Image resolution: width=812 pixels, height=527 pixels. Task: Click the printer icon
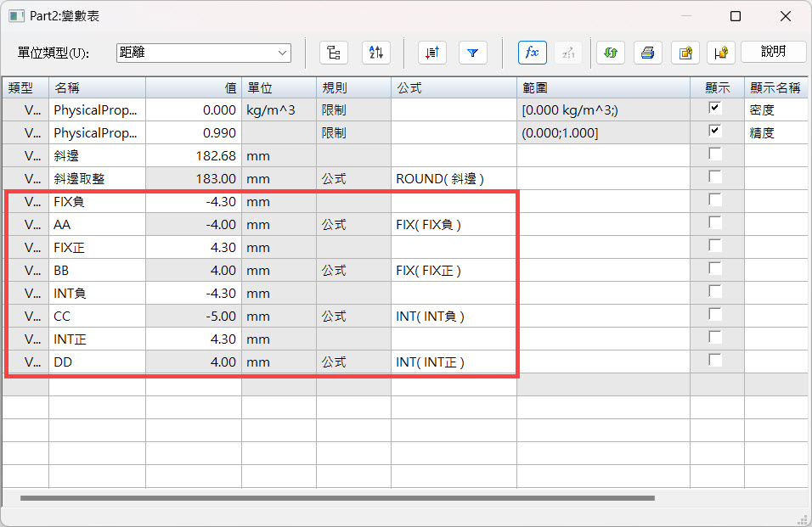coord(647,53)
